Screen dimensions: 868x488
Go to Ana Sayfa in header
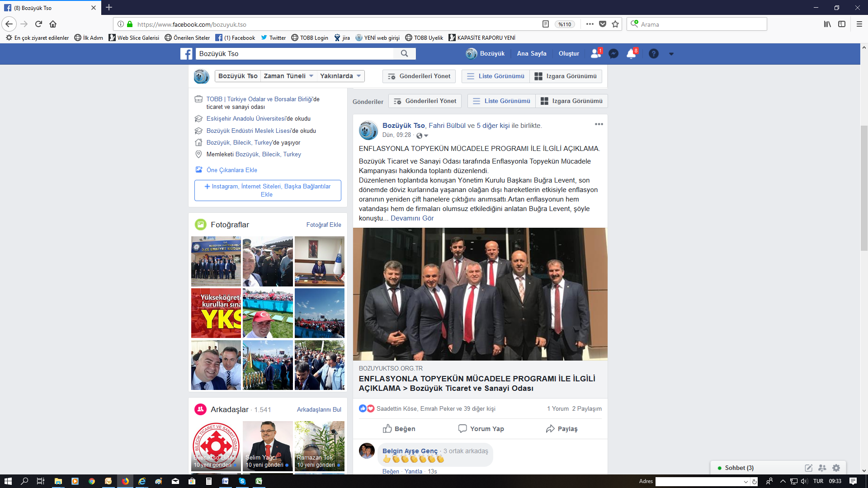pyautogui.click(x=532, y=53)
